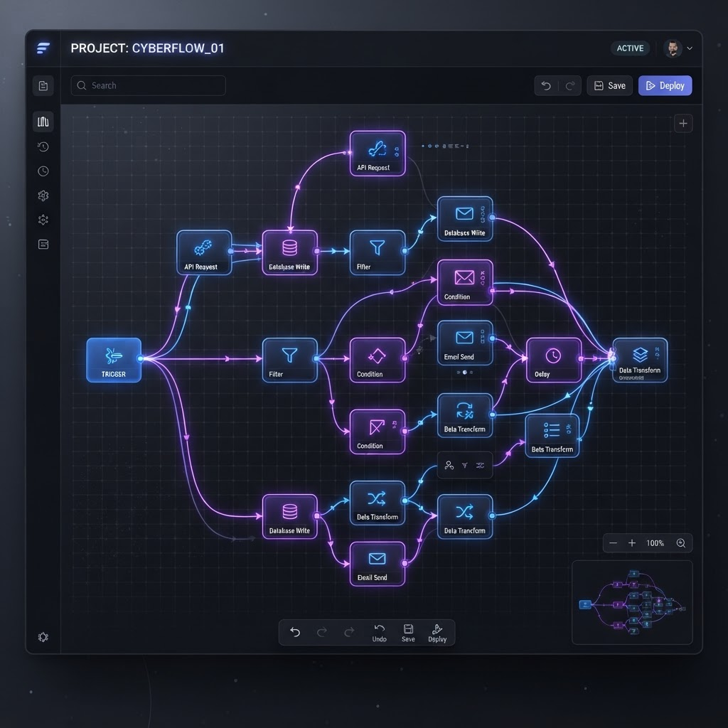Click the TRIGGER node icon
The image size is (728, 728).
(x=114, y=356)
